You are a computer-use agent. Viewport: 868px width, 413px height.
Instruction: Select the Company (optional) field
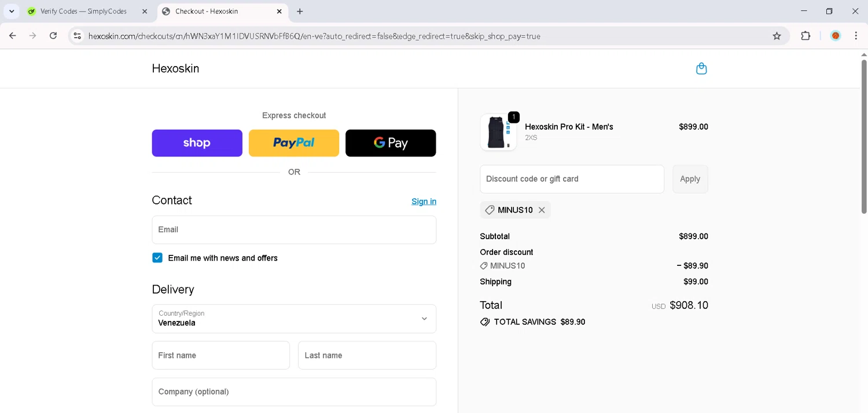(294, 392)
